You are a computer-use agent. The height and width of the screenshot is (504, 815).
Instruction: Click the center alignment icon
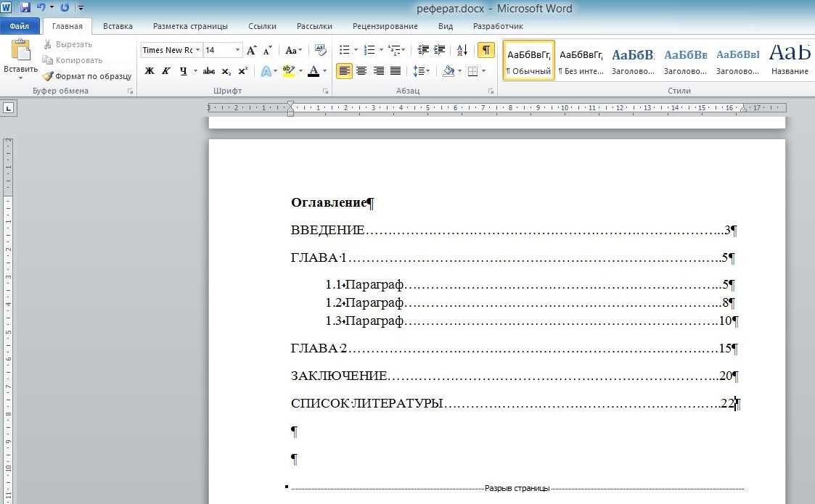pos(361,71)
